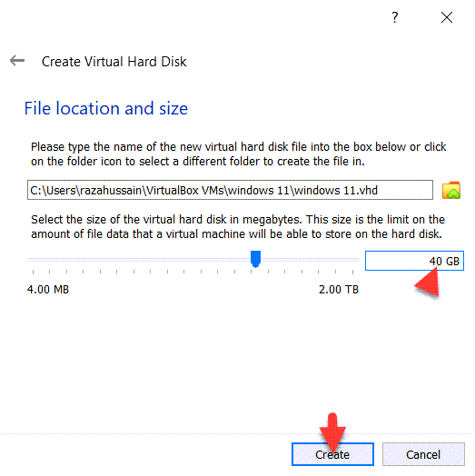The height and width of the screenshot is (476, 475).
Task: Cancel the virtual hard disk creation
Action: coord(423,454)
